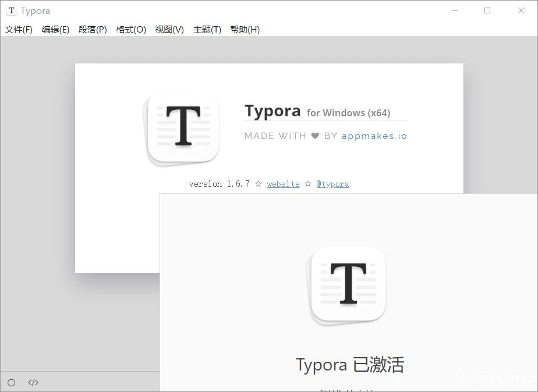The height and width of the screenshot is (392, 538).
Task: Click the circular outline icon in the status bar
Action: tap(10, 382)
